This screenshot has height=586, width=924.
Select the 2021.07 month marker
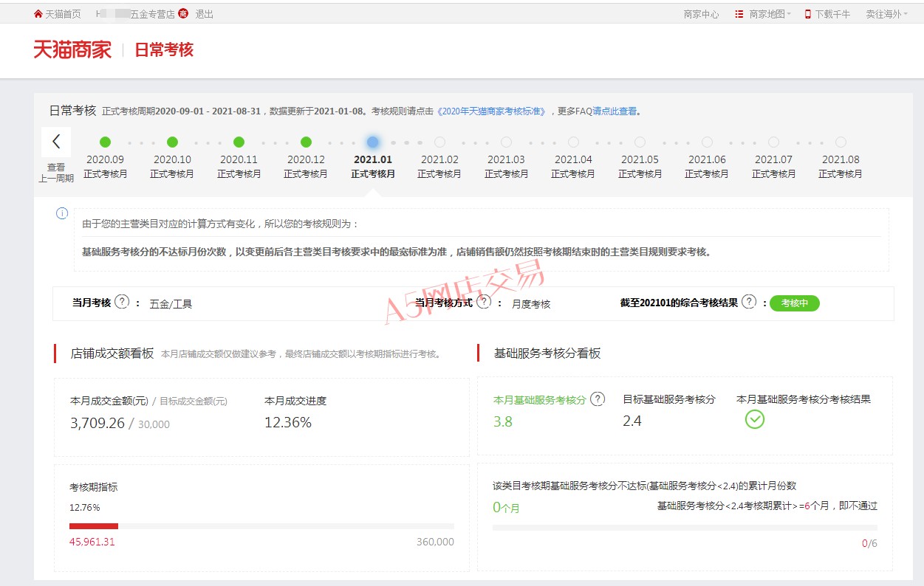773,142
